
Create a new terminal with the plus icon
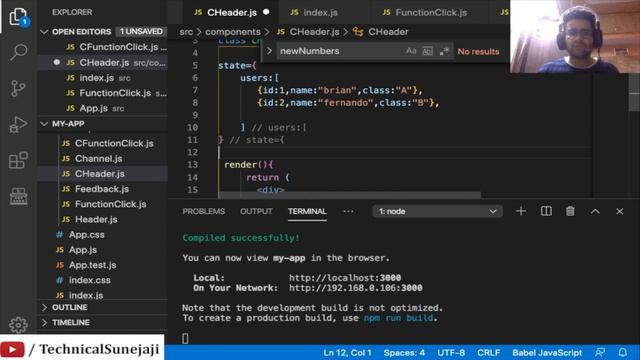pyautogui.click(x=521, y=211)
